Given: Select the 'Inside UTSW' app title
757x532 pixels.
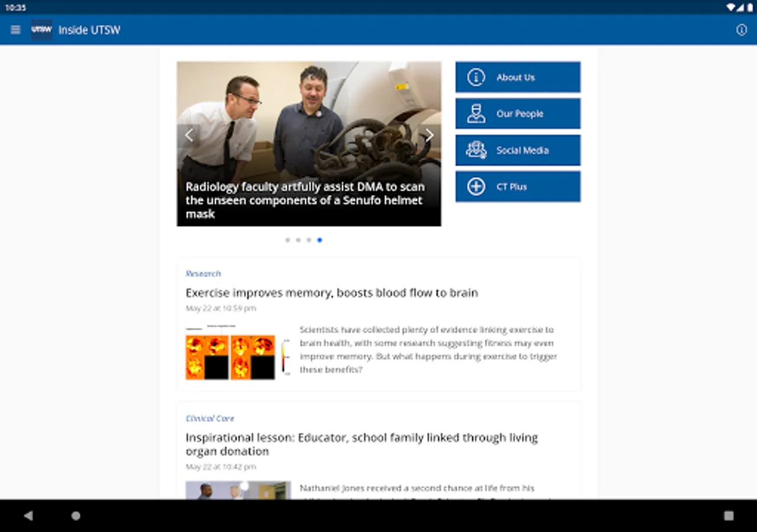Looking at the screenshot, I should point(89,30).
